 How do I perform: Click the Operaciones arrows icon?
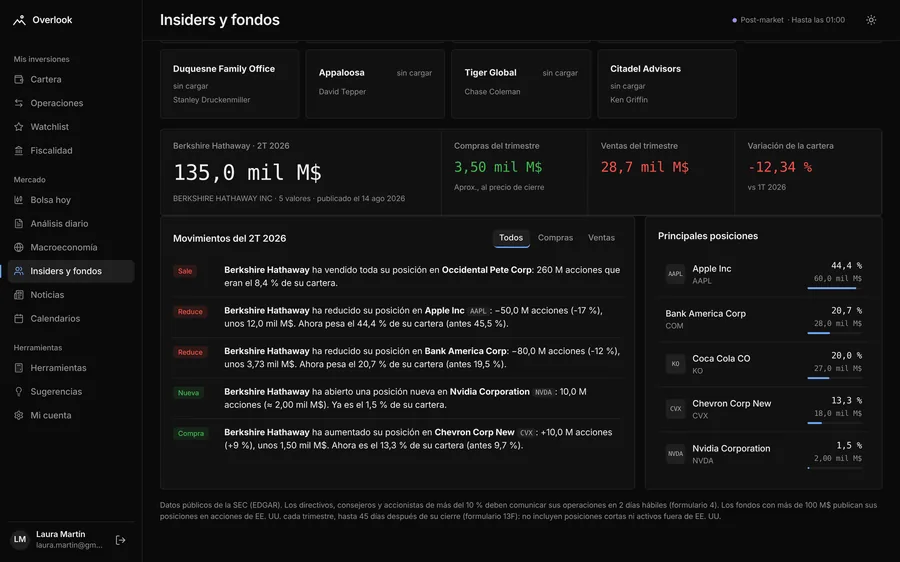pyautogui.click(x=19, y=103)
